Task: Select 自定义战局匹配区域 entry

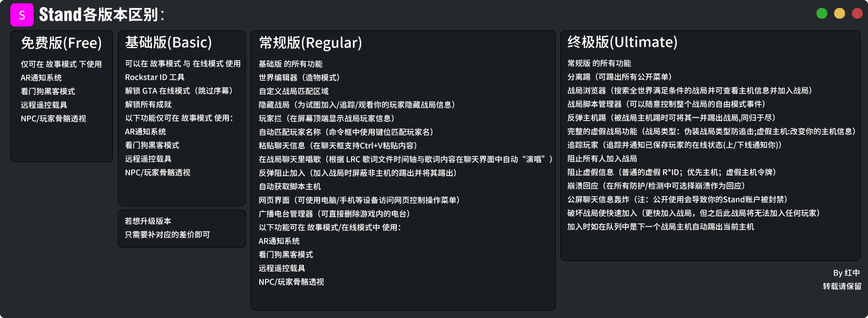Action: click(x=294, y=91)
